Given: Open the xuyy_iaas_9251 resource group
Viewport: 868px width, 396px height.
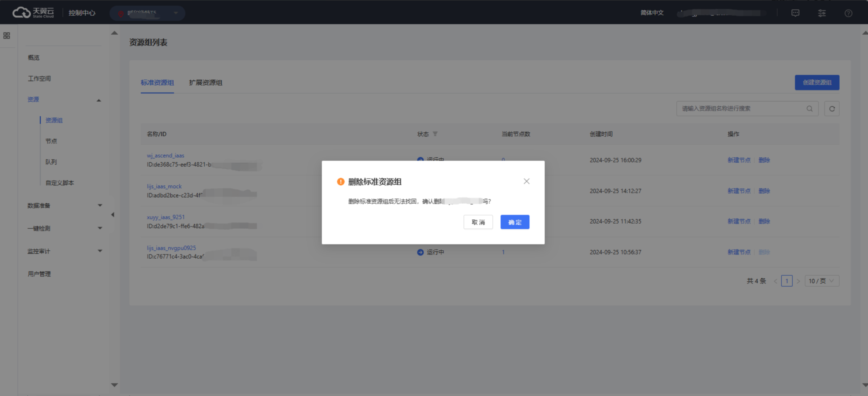Looking at the screenshot, I should 165,217.
